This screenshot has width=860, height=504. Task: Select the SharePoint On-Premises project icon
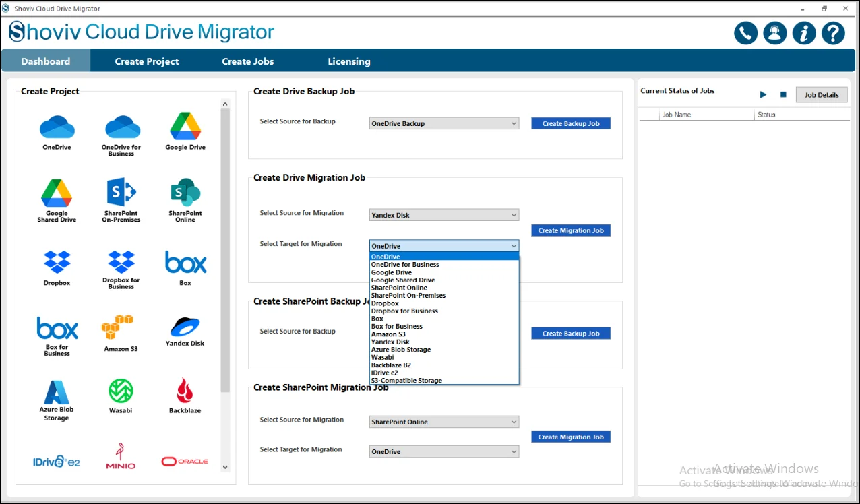[121, 201]
